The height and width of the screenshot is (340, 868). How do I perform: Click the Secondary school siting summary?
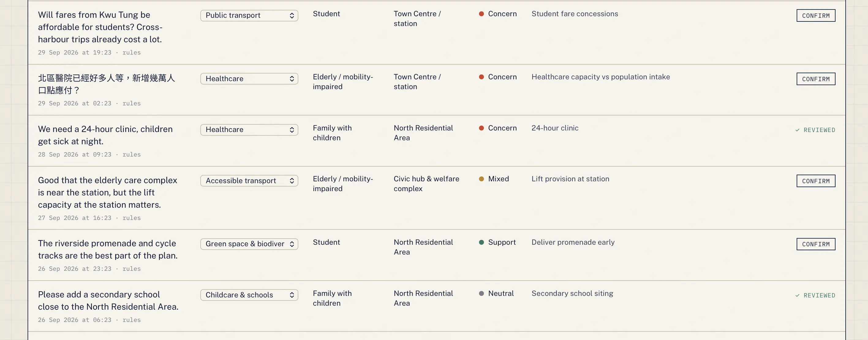[572, 293]
